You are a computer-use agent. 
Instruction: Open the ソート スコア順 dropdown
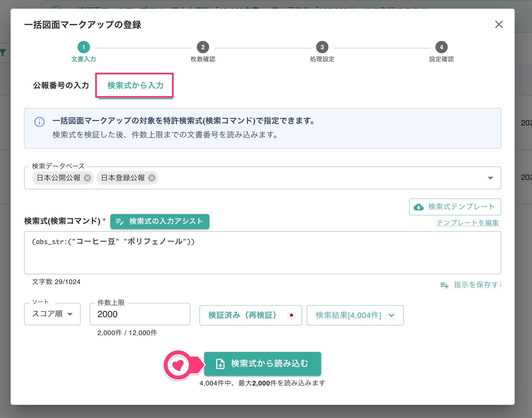52,314
